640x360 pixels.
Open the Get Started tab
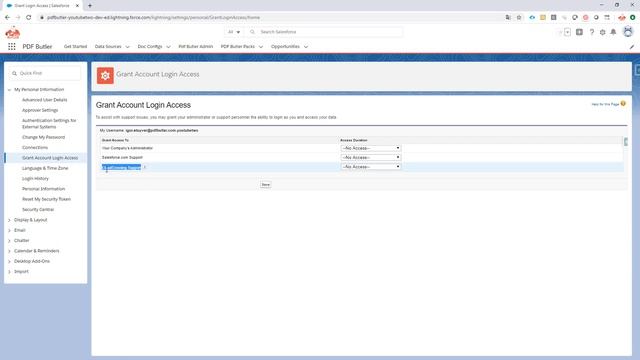[76, 47]
